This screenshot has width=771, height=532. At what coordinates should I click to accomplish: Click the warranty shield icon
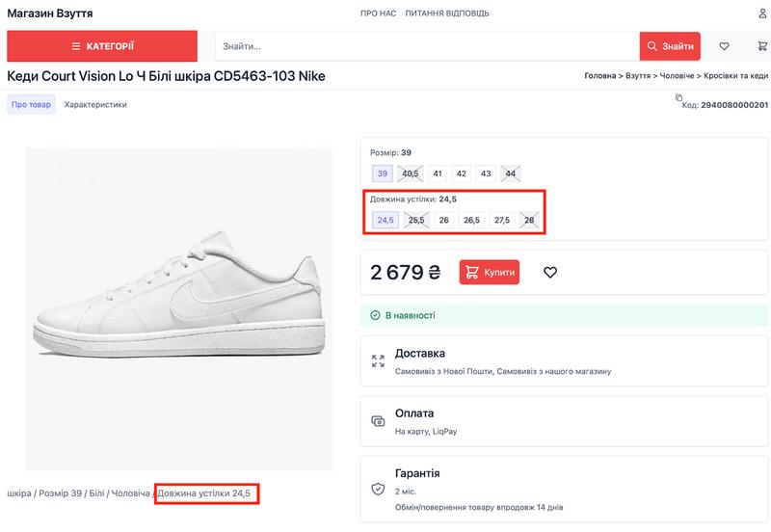[378, 489]
